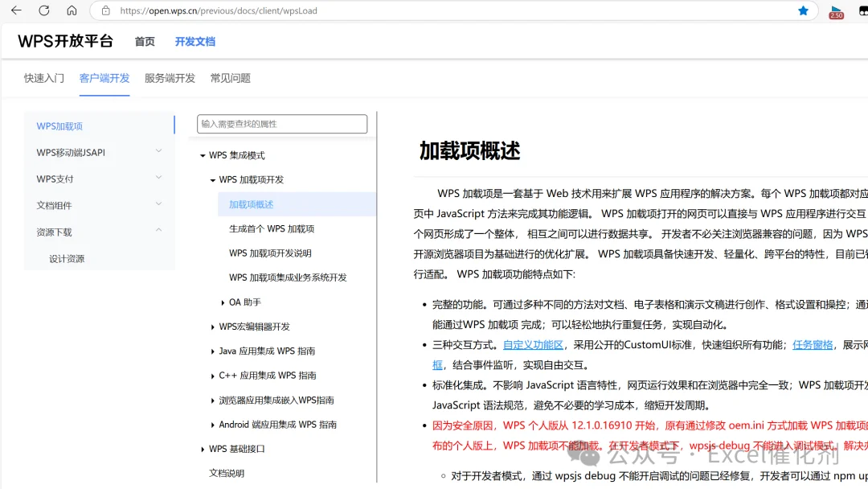Follow the 自定义功能区 hyperlink
The width and height of the screenshot is (868, 489).
[533, 345]
